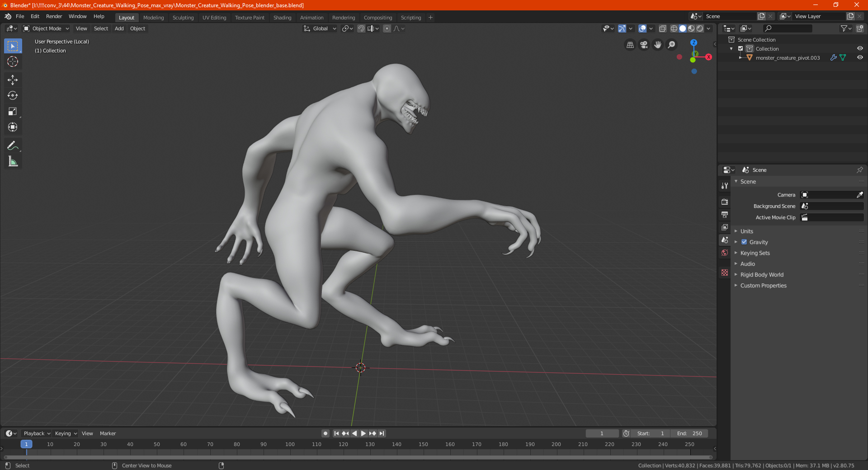The width and height of the screenshot is (868, 470).
Task: Switch to the Shading workspace tab
Action: click(282, 18)
